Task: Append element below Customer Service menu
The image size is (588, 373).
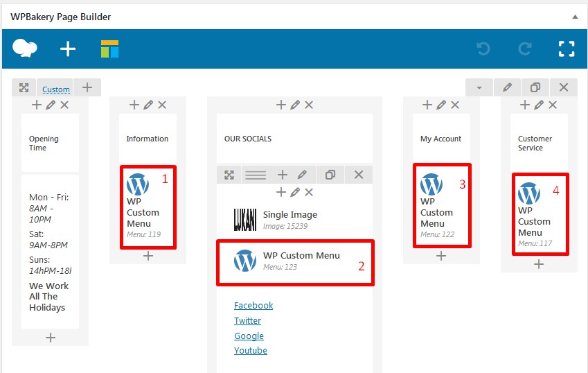Action: 539,265
